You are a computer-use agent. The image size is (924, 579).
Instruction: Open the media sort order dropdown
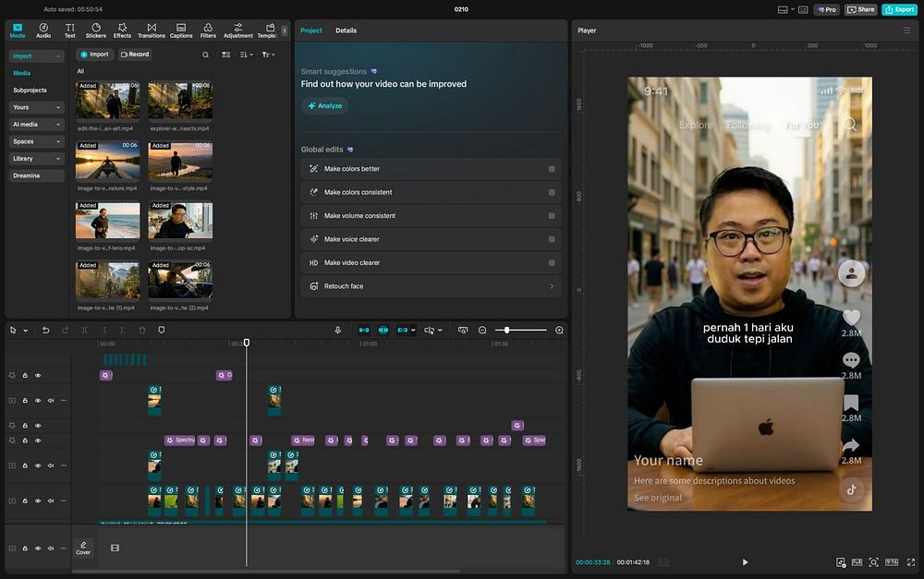point(247,54)
